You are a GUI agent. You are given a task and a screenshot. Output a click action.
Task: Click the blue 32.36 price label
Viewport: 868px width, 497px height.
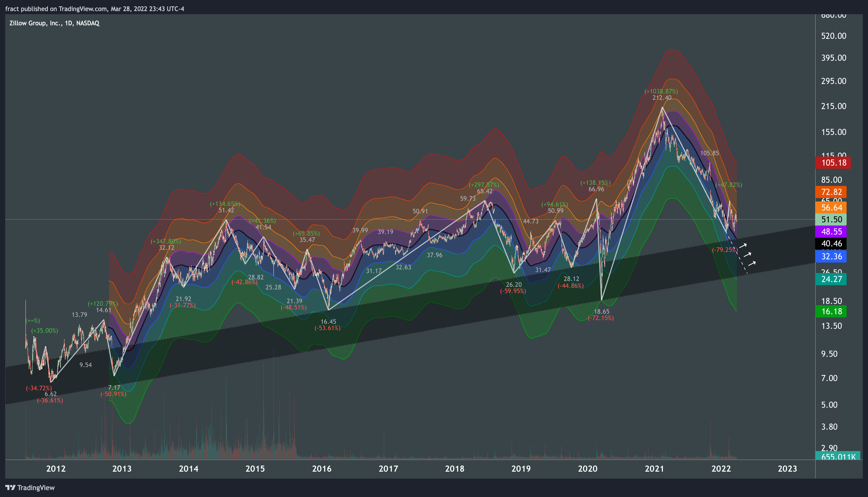pyautogui.click(x=831, y=256)
